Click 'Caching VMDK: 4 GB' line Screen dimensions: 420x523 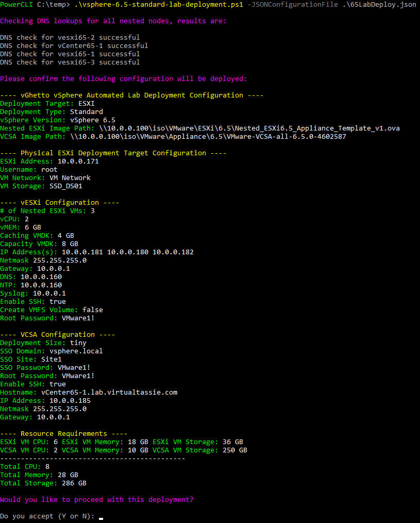(x=37, y=236)
